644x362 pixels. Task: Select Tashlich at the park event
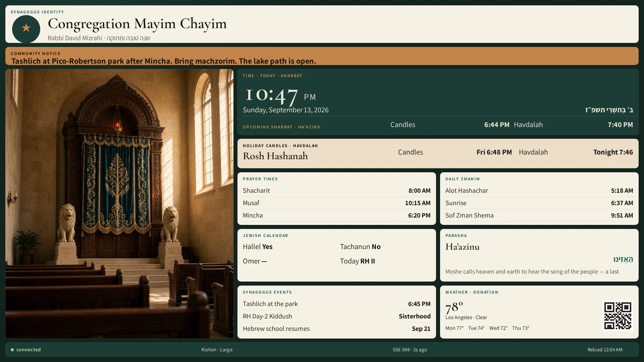point(337,304)
